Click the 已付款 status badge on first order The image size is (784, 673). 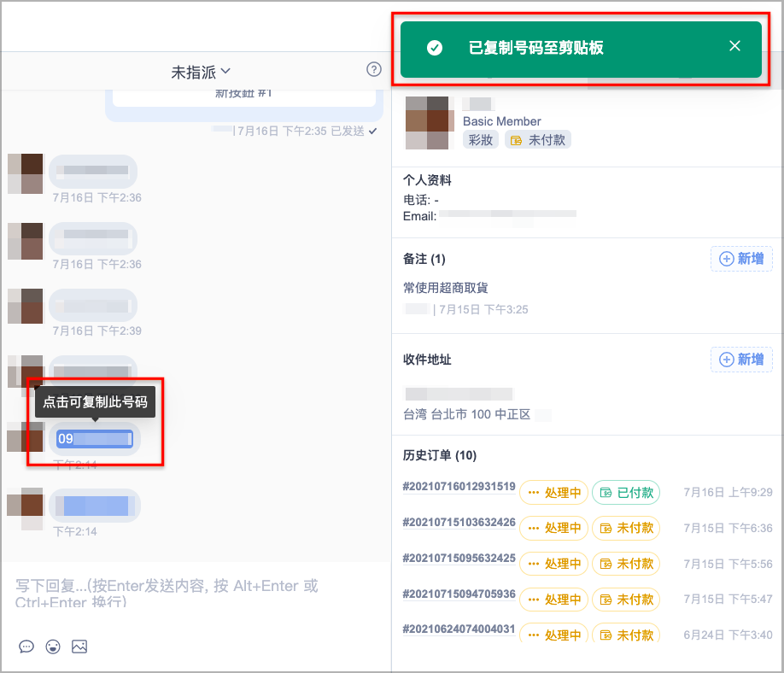tap(626, 493)
